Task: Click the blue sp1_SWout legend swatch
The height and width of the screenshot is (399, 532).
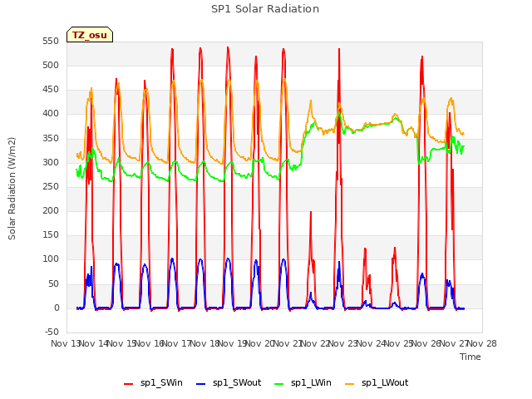Action: pos(201,384)
